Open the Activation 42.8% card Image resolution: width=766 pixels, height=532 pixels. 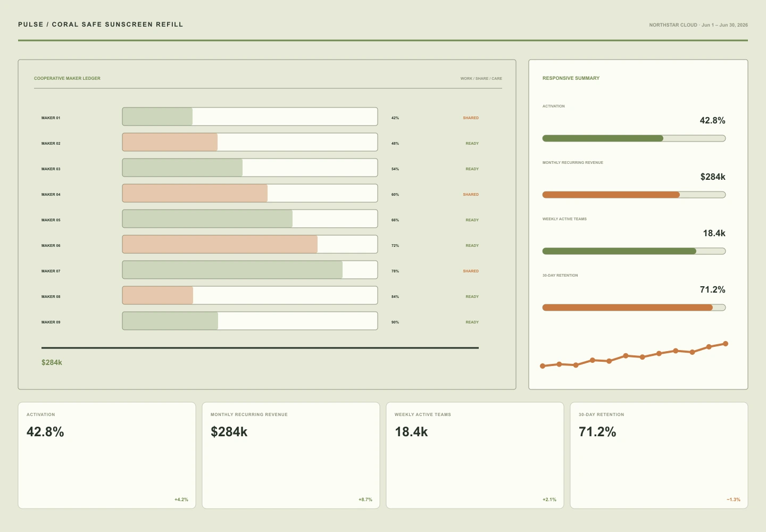pyautogui.click(x=107, y=455)
